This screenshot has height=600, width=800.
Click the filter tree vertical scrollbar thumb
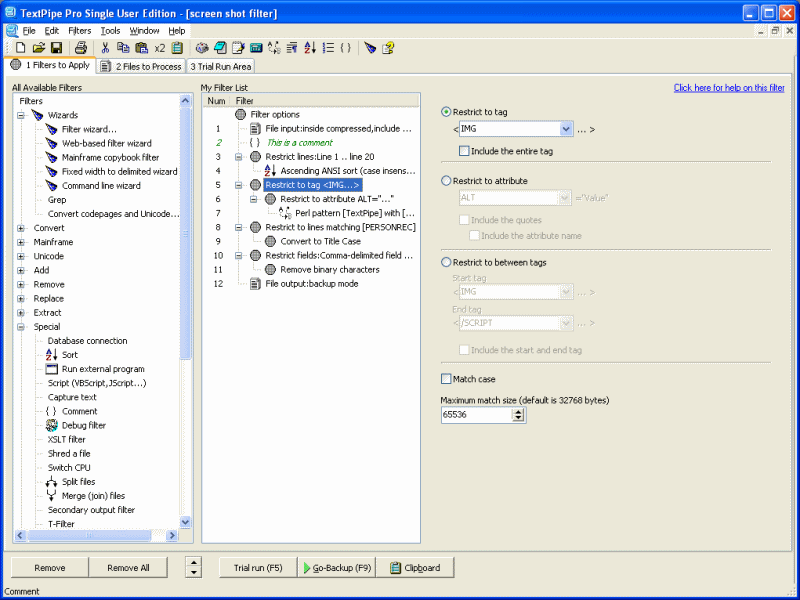pyautogui.click(x=185, y=234)
